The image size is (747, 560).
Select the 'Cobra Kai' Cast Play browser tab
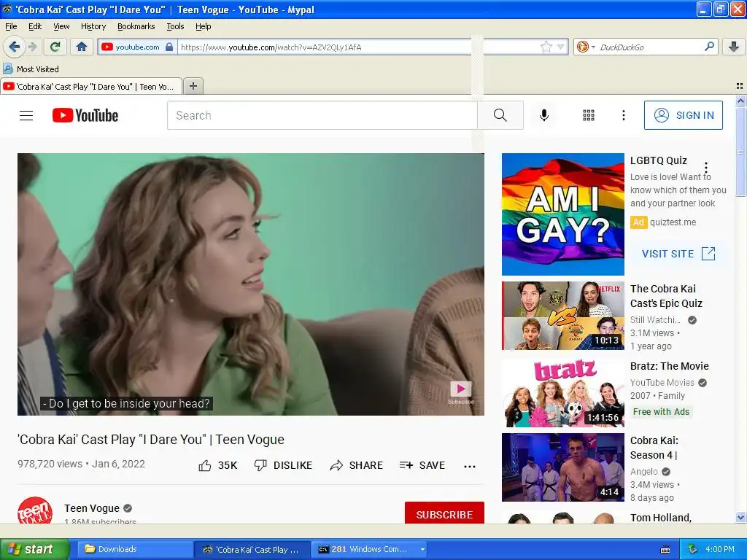coord(91,86)
